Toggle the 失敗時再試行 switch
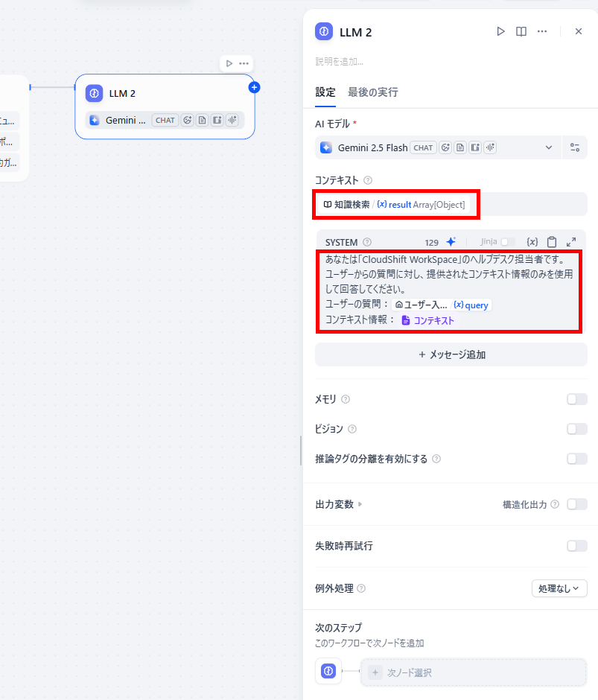The image size is (598, 700). [x=577, y=546]
